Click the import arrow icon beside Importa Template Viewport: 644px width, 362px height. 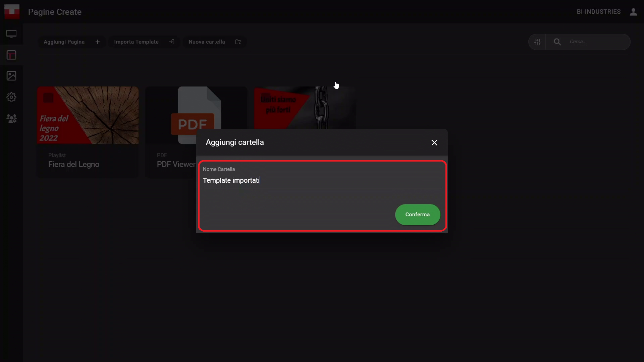coord(172,42)
